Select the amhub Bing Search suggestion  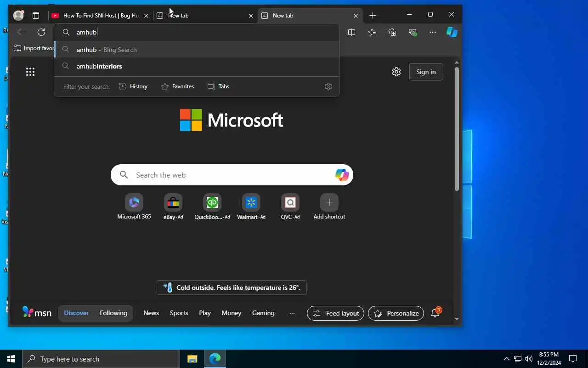click(x=197, y=50)
